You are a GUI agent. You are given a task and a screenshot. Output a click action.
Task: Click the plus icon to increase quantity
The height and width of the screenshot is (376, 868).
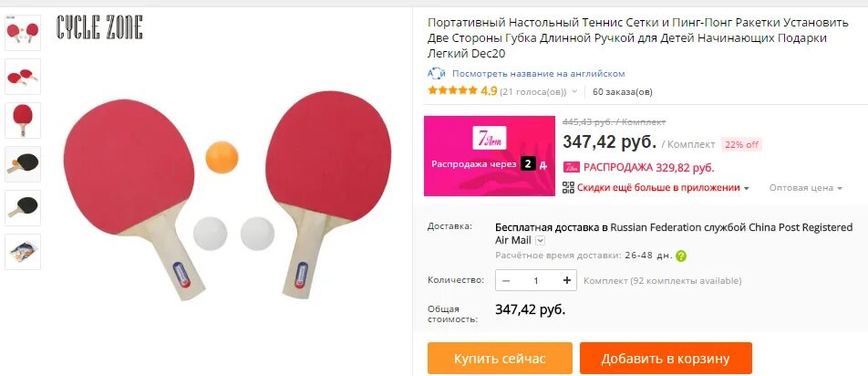pyautogui.click(x=567, y=280)
